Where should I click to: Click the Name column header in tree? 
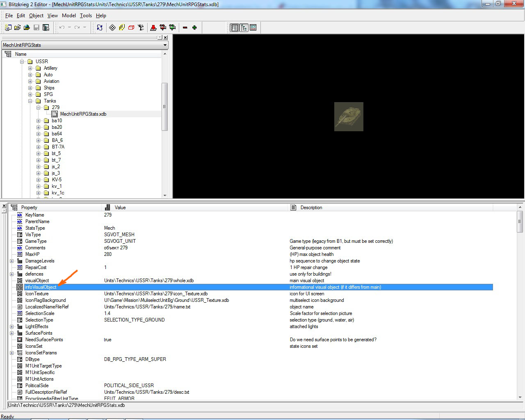pyautogui.click(x=82, y=54)
